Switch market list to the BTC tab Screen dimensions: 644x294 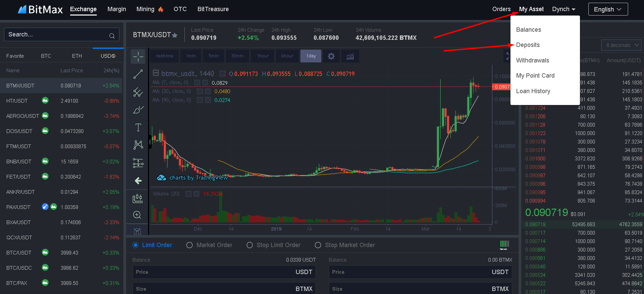click(46, 56)
